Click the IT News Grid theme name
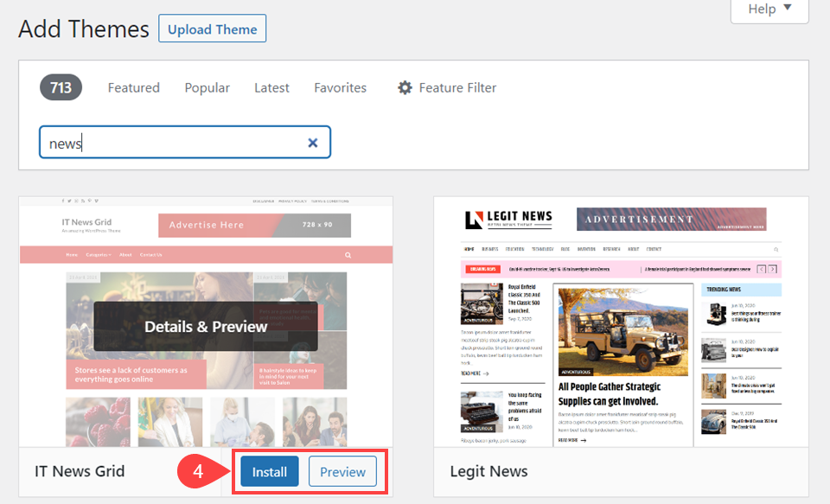Viewport: 830px width, 504px height. (80, 472)
